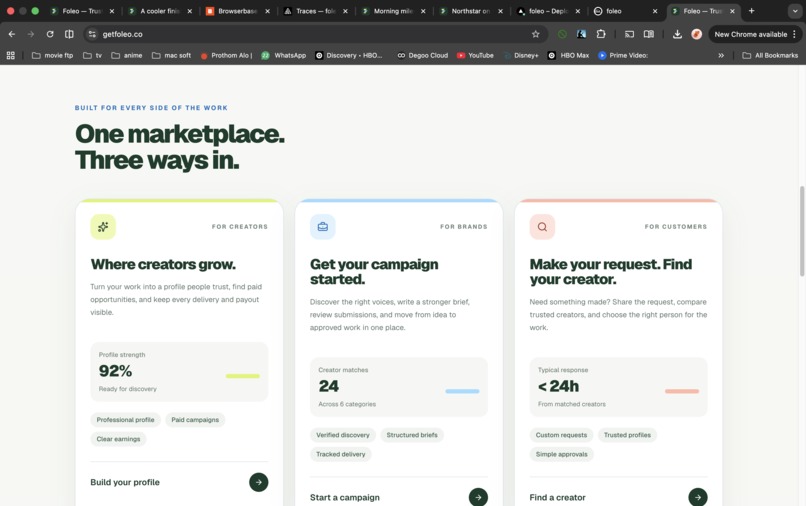Open the extensions puzzle icon
806x506 pixels.
600,34
